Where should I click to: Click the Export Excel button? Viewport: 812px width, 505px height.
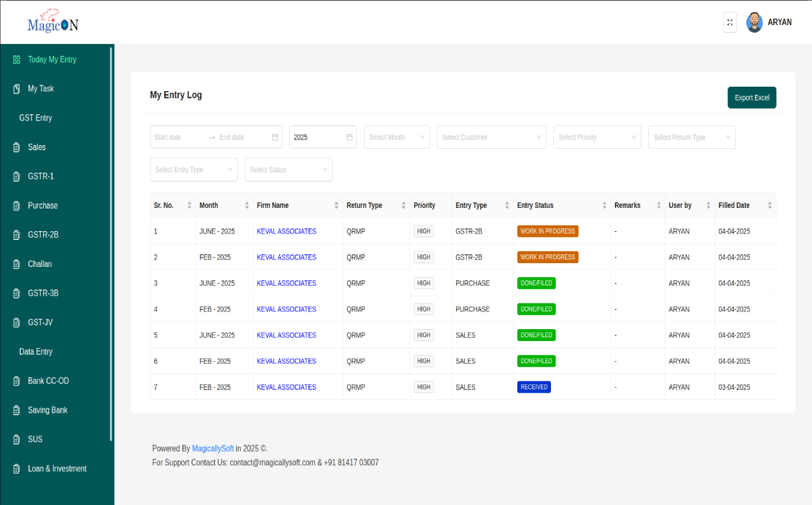click(752, 97)
